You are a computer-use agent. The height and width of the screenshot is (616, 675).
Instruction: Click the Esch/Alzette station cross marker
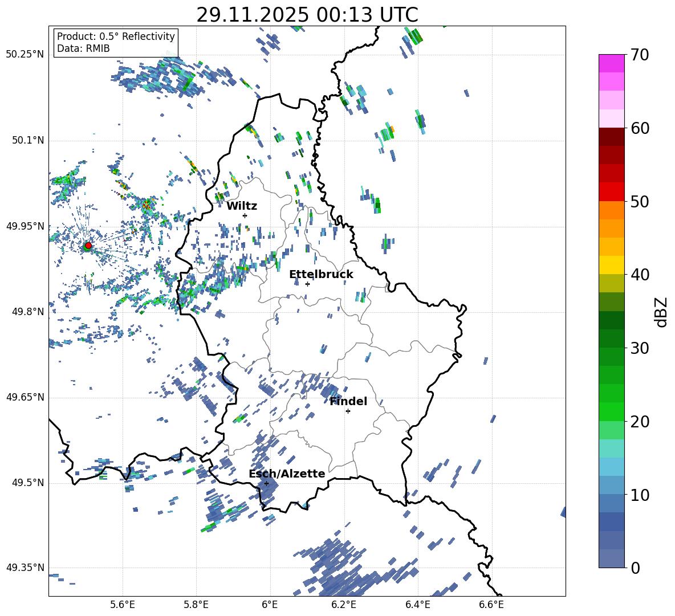click(266, 483)
